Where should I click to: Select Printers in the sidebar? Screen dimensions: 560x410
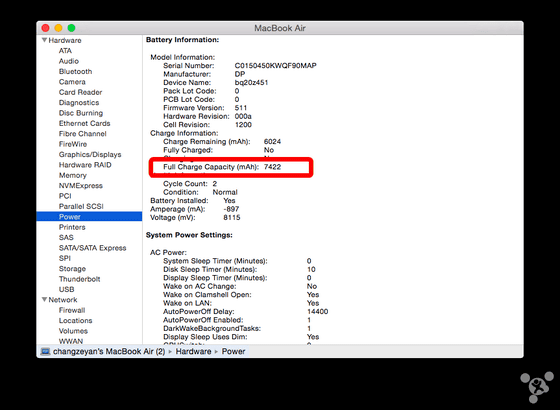[x=72, y=227]
